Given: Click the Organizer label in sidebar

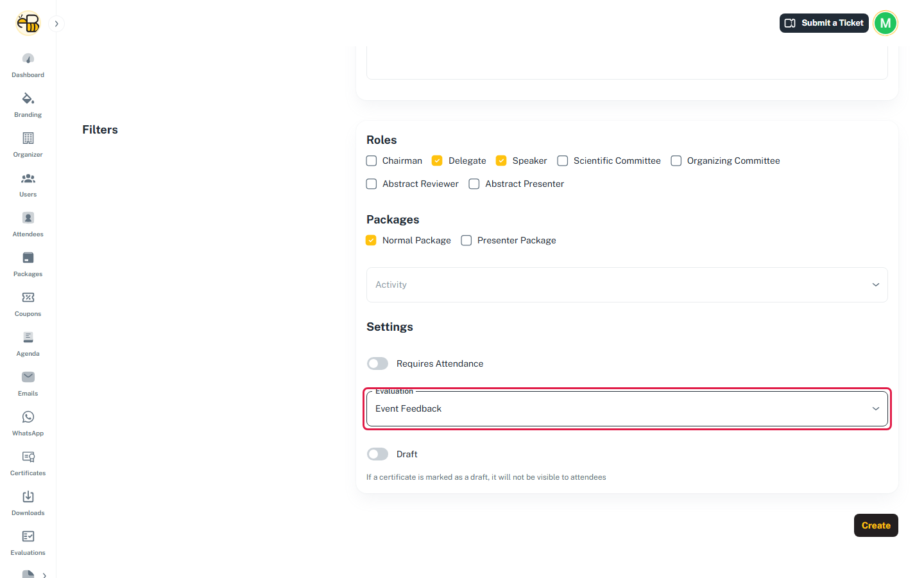Looking at the screenshot, I should 28,155.
